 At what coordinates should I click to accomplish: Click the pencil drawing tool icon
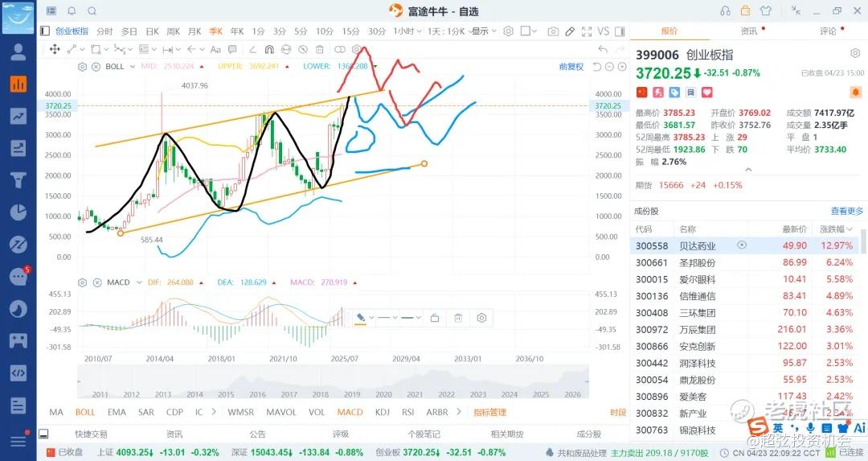tap(570, 31)
